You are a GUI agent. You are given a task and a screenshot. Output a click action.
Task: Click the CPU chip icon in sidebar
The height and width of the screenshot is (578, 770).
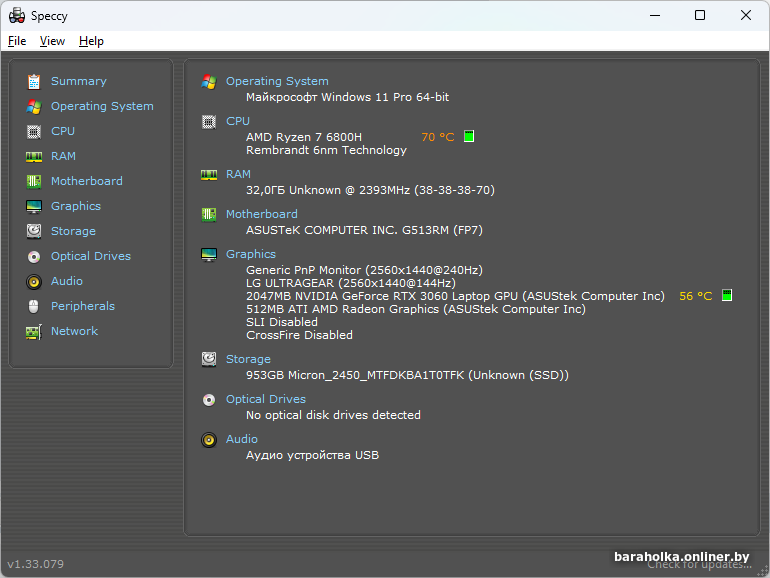pos(34,132)
